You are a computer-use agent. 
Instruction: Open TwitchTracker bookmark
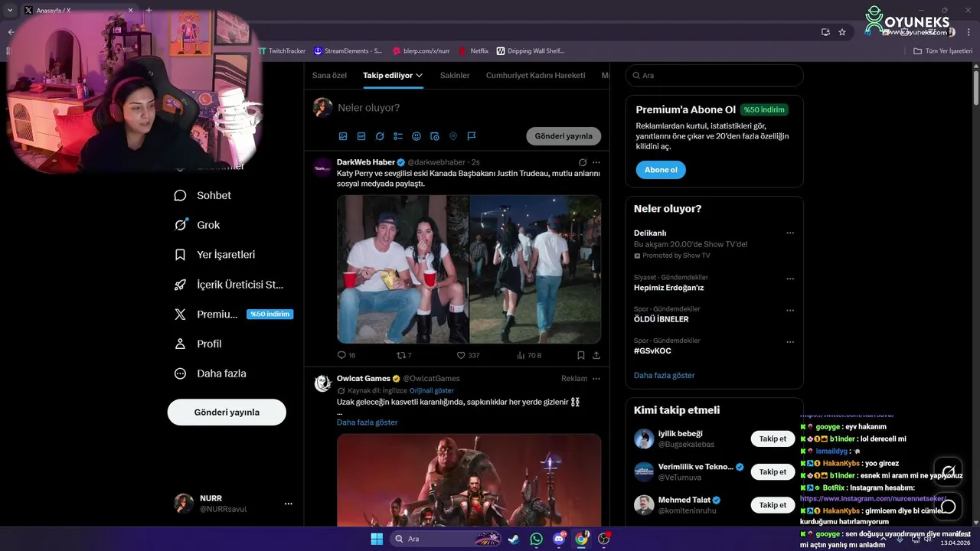pyautogui.click(x=282, y=51)
